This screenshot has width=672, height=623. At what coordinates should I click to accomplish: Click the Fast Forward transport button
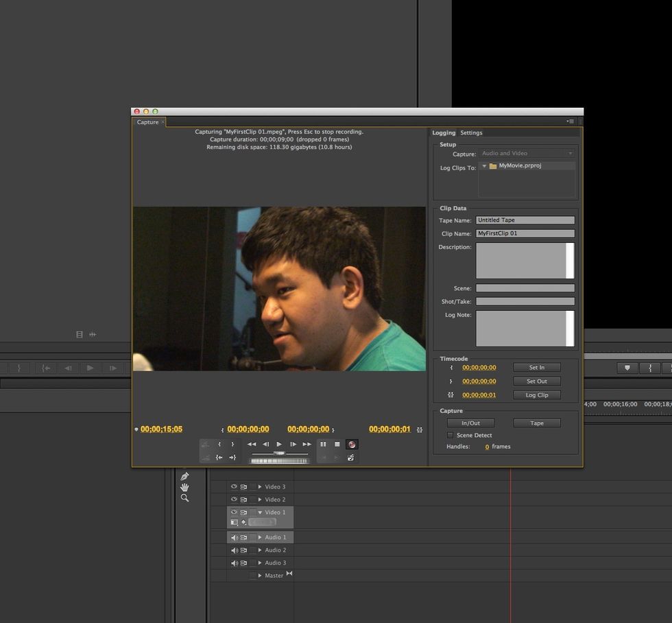point(307,445)
